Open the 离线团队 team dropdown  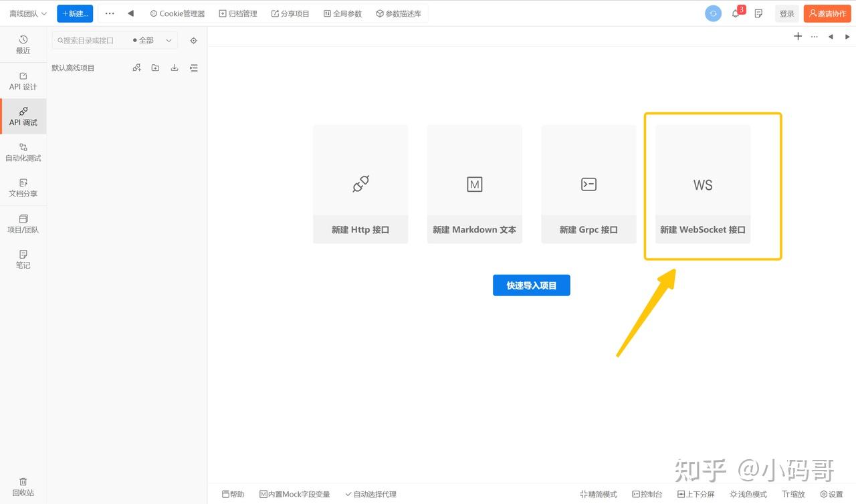tap(27, 13)
